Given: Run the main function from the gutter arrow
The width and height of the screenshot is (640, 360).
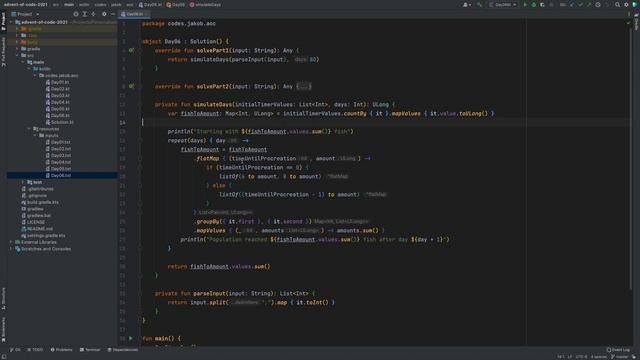Looking at the screenshot, I should (x=131, y=338).
